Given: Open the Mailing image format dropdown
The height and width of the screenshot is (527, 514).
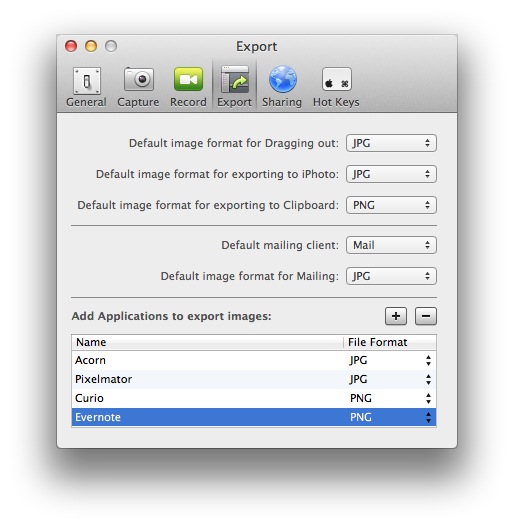Looking at the screenshot, I should [391, 276].
